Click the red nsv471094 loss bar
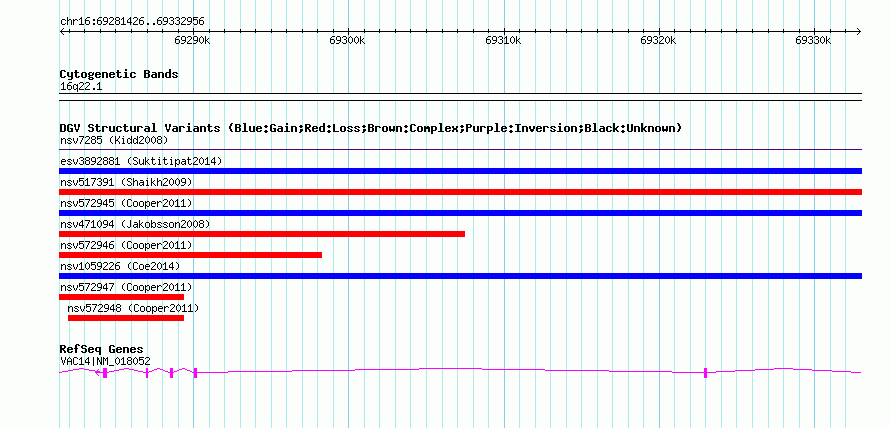The image size is (890, 428). click(x=262, y=234)
